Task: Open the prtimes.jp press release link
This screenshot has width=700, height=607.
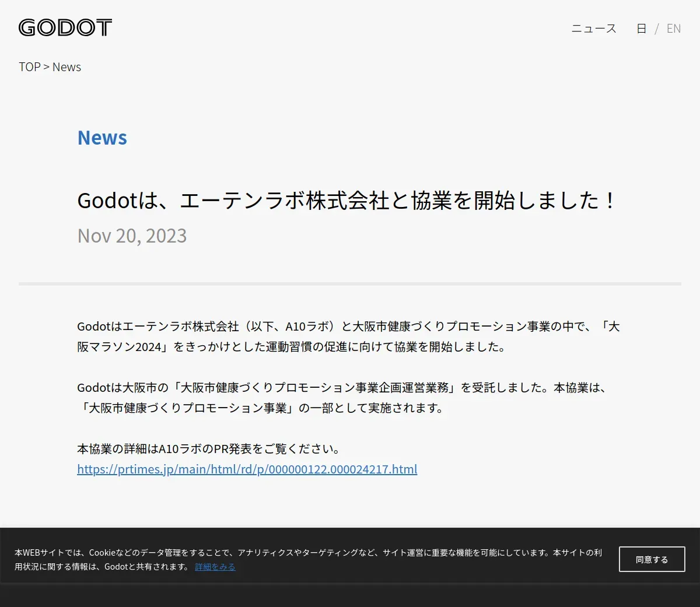Action: pos(247,469)
